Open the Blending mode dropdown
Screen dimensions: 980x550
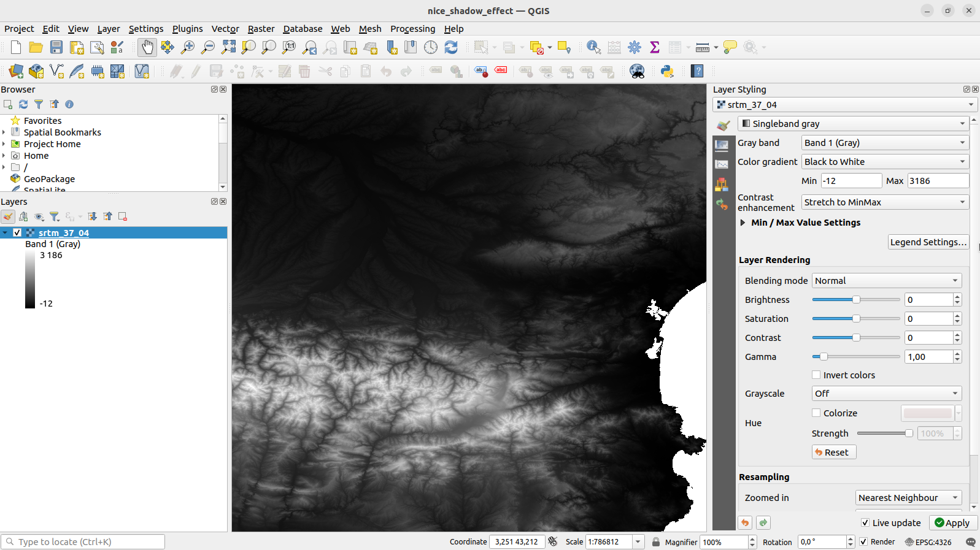click(886, 281)
